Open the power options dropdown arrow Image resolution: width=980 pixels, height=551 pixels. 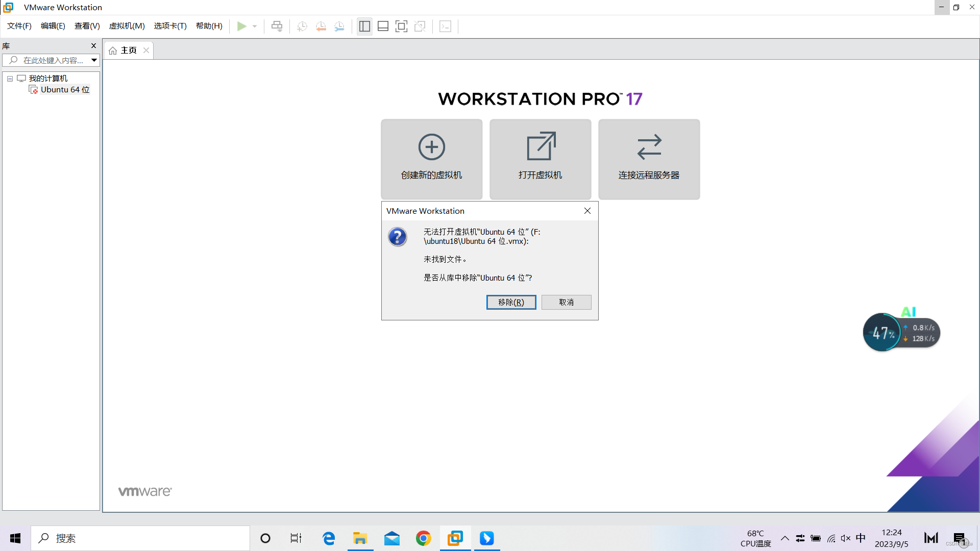coord(255,26)
